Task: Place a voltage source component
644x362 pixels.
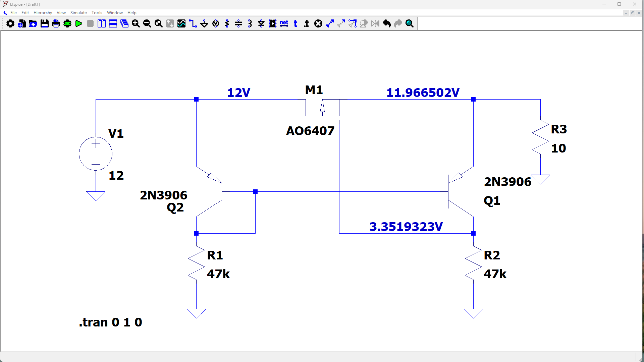Action: point(216,23)
